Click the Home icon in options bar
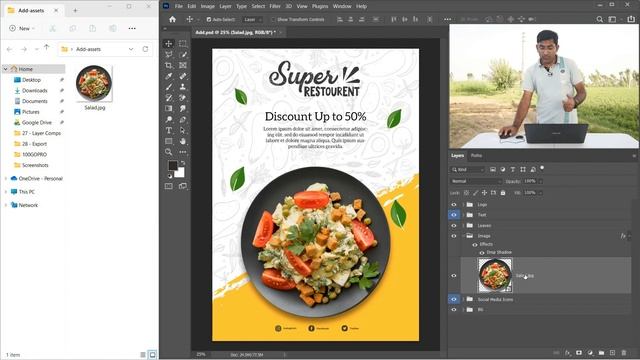This screenshot has width=640, height=360. [172, 19]
